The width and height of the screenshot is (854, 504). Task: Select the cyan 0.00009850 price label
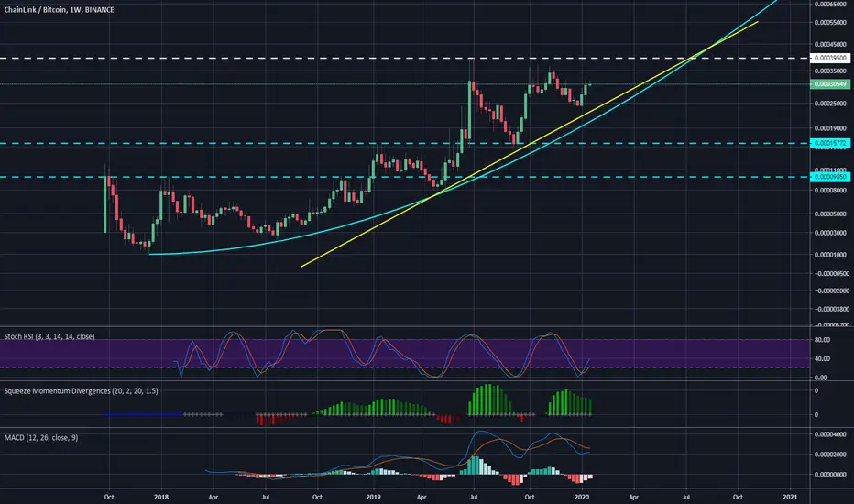pos(830,177)
